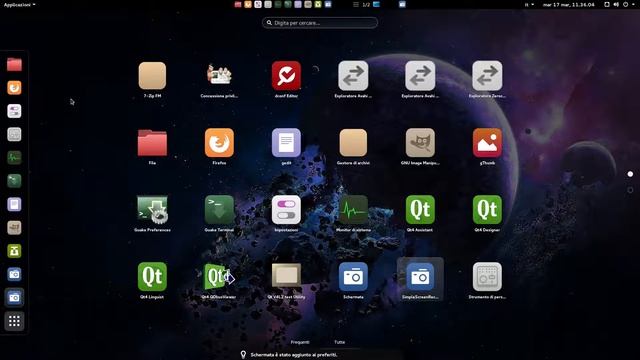Open the 7-Zip FM application
Screen dimensions: 640x360
pos(152,76)
